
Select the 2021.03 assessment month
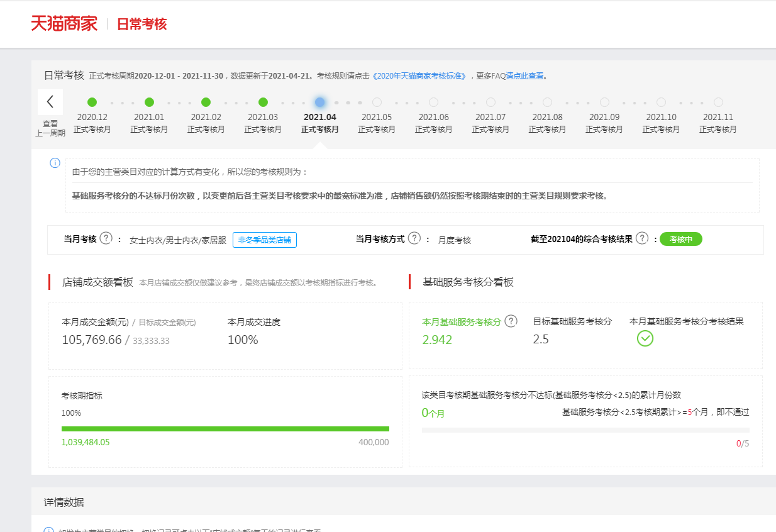263,123
